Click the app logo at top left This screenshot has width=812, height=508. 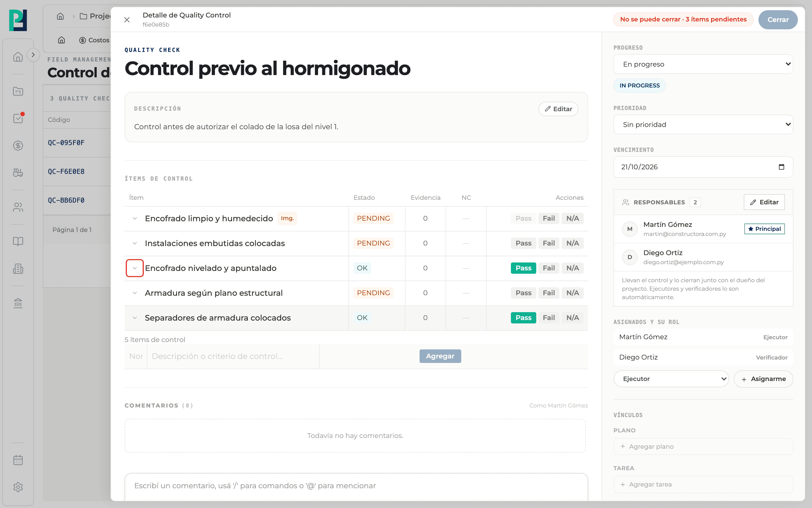18,20
